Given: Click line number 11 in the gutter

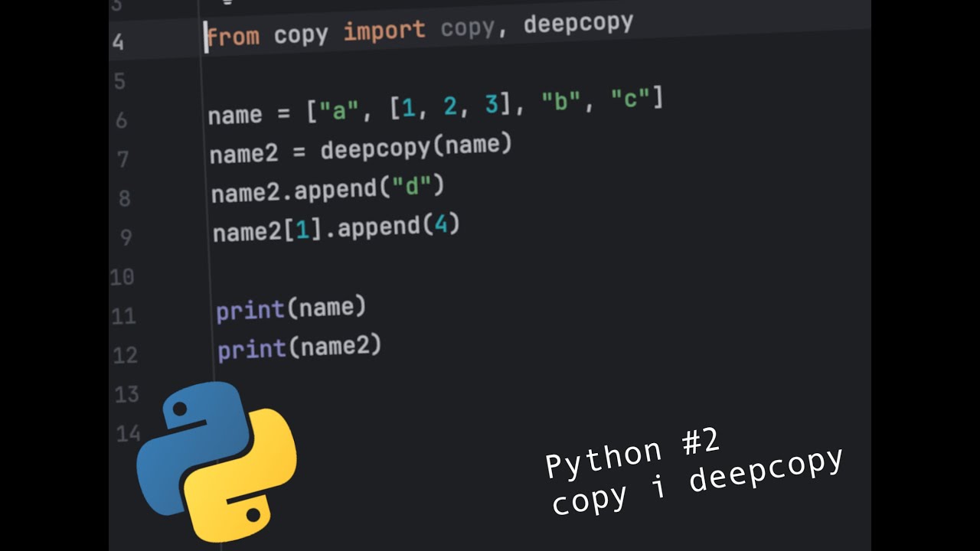Looking at the screenshot, I should click(123, 316).
